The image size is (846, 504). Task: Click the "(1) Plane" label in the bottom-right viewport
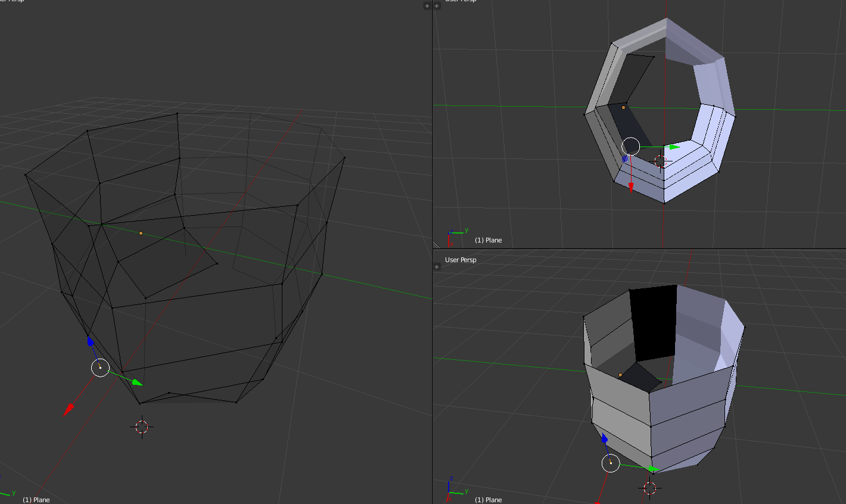(489, 500)
